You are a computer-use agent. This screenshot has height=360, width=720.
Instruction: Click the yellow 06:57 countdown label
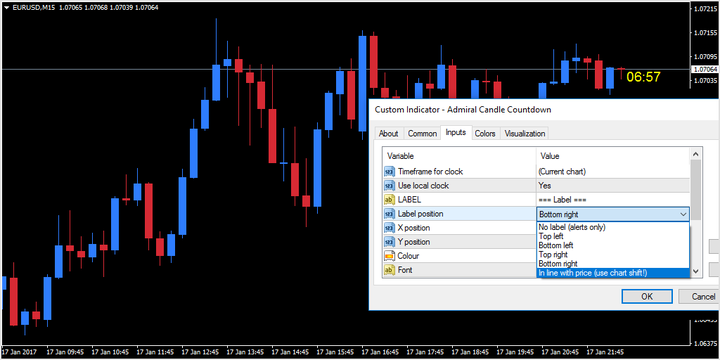click(643, 77)
